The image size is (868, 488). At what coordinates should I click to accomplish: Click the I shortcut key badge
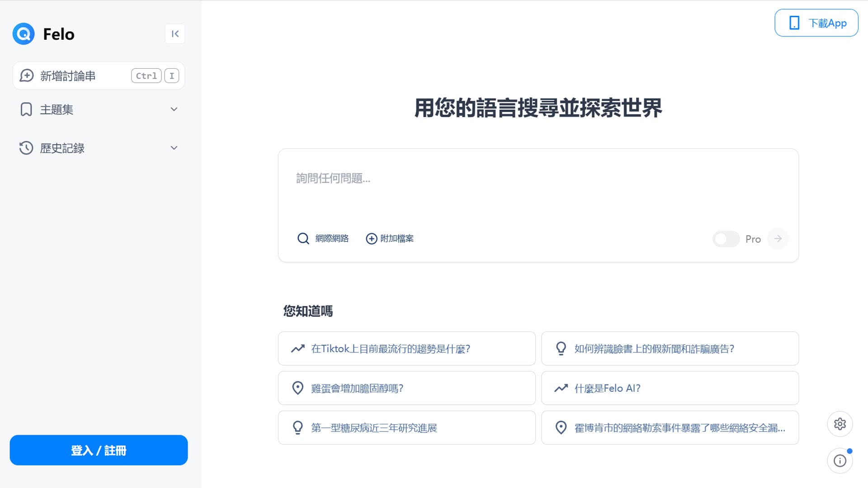172,76
